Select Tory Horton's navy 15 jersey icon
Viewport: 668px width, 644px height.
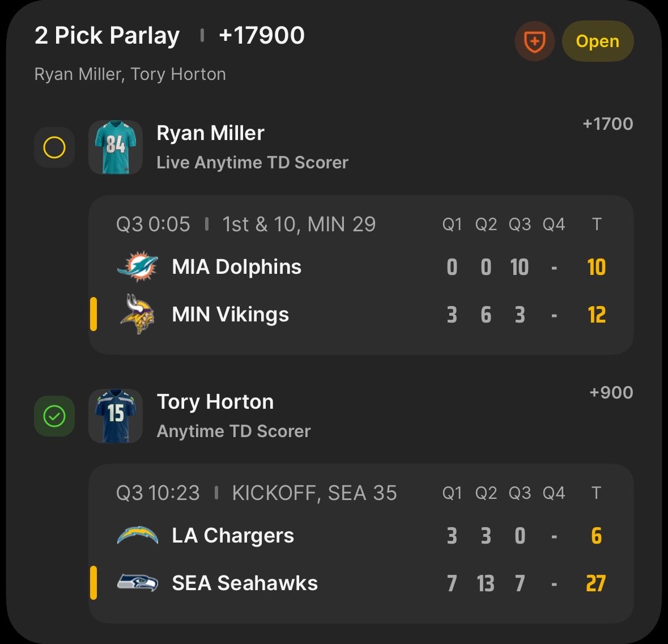pos(116,416)
